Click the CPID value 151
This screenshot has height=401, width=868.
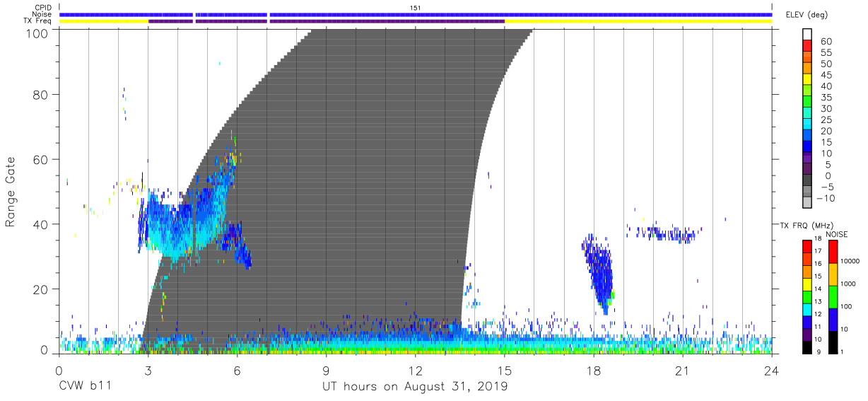pos(415,8)
